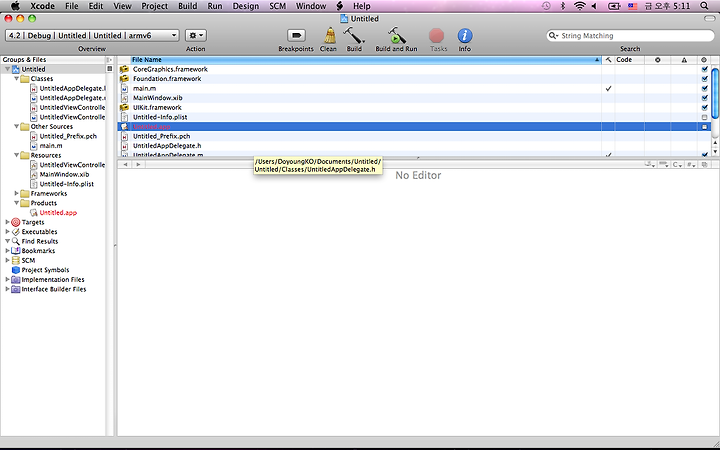
Task: Click the file list scroll down arrow
Action: point(715,152)
